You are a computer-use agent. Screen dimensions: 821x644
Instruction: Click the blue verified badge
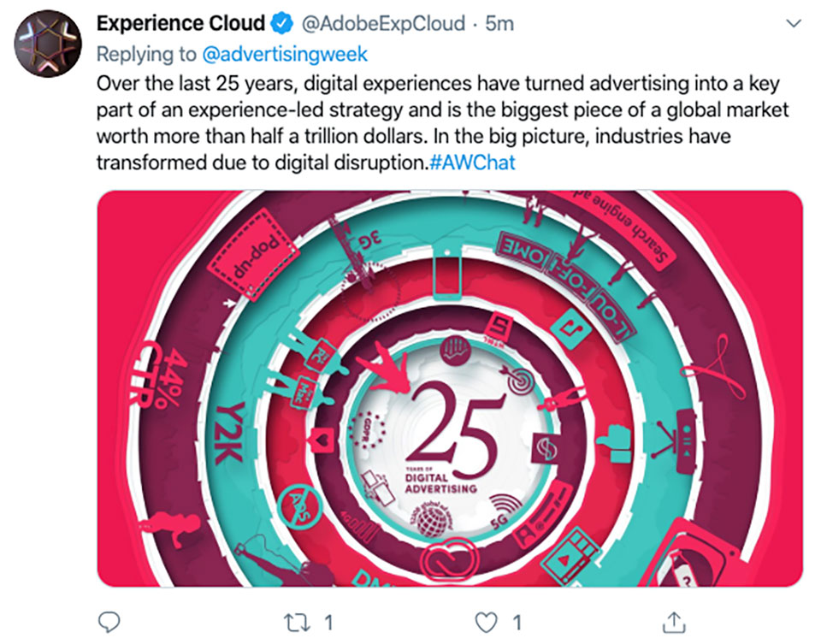click(282, 24)
